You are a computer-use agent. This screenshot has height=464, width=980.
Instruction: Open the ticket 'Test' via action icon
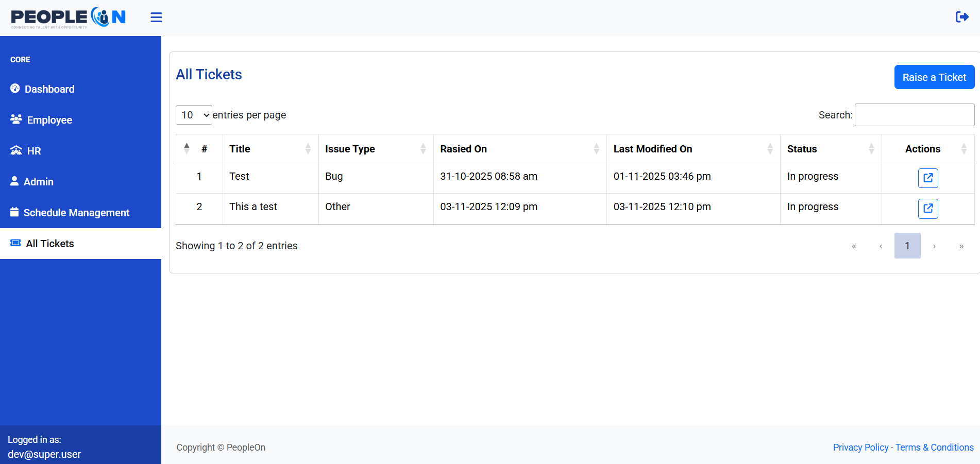pos(927,178)
